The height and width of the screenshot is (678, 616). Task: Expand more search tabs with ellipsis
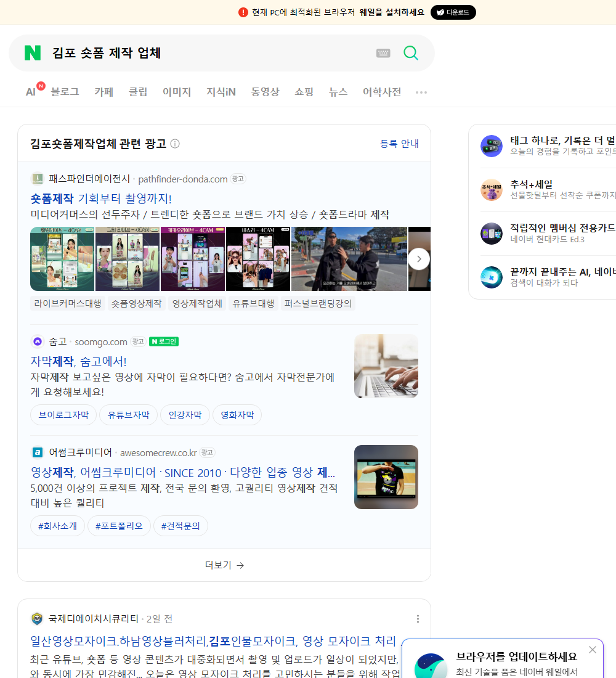tap(421, 92)
